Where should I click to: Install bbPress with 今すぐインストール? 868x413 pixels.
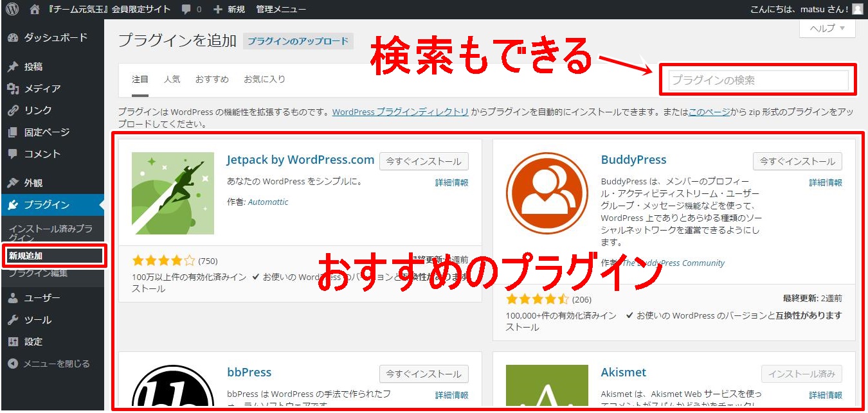[424, 374]
